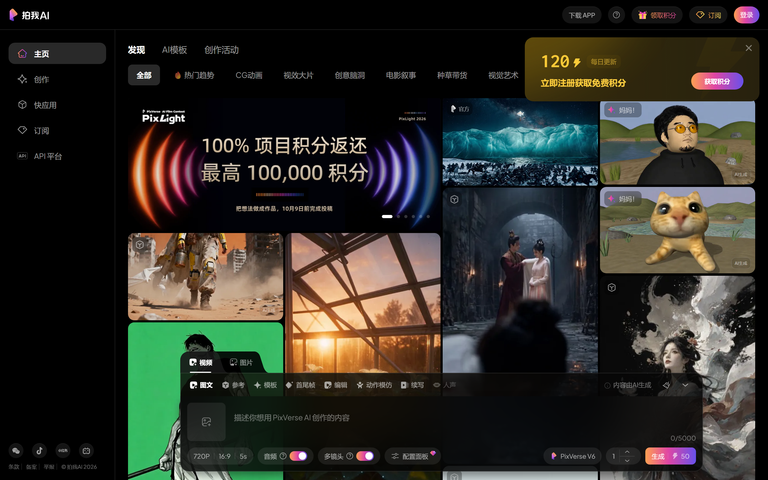
Task: Select the 模板 template mode
Action: tap(265, 385)
